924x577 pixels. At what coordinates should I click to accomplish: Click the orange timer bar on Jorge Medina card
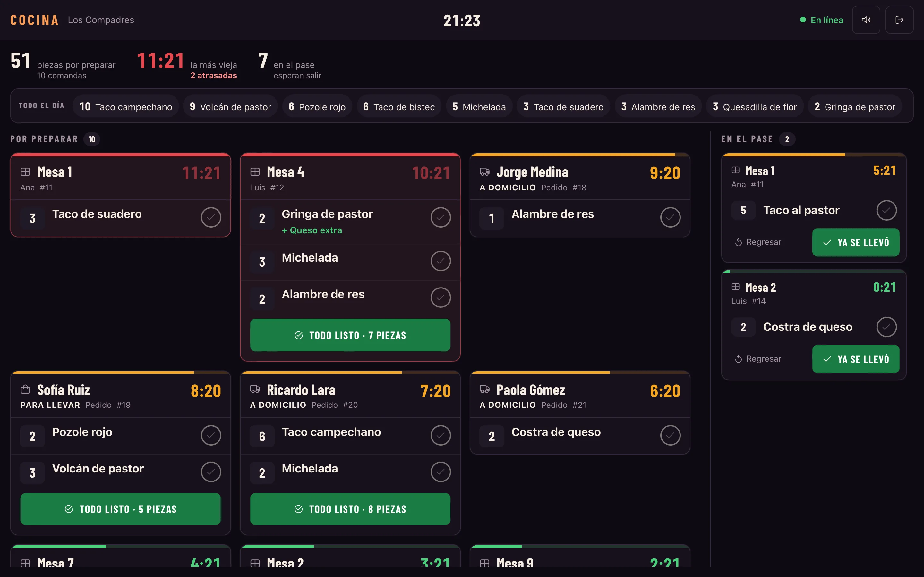pyautogui.click(x=573, y=155)
